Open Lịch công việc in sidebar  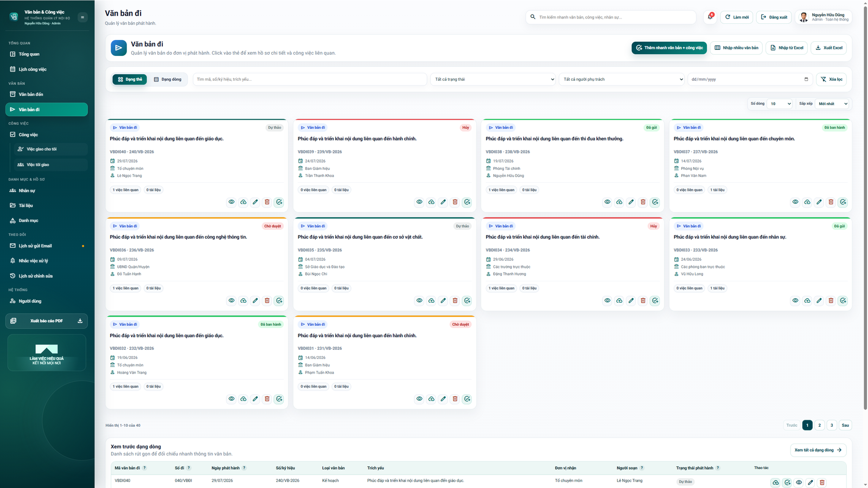47,69
